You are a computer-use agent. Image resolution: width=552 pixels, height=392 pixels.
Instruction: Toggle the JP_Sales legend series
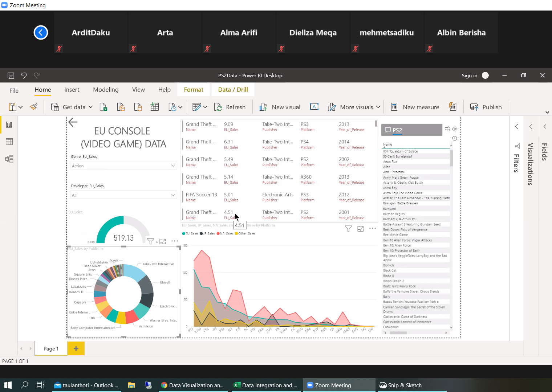click(207, 234)
